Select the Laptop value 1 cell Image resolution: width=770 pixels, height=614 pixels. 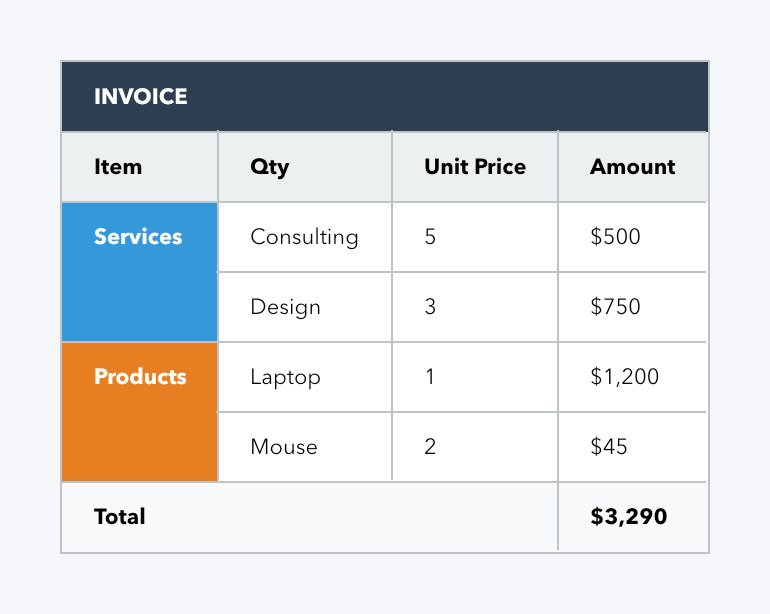coord(475,377)
